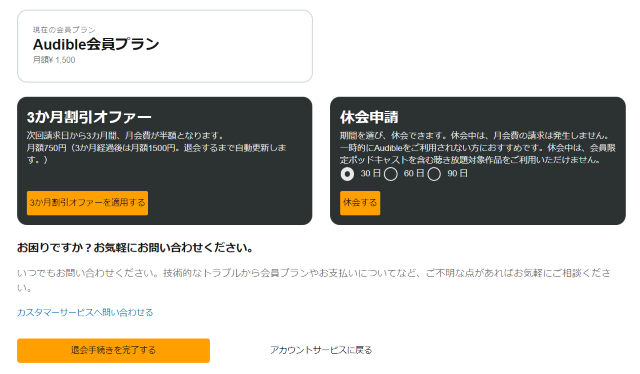The height and width of the screenshot is (374, 640).
Task: Click the 30日 label text
Action: pos(371,174)
